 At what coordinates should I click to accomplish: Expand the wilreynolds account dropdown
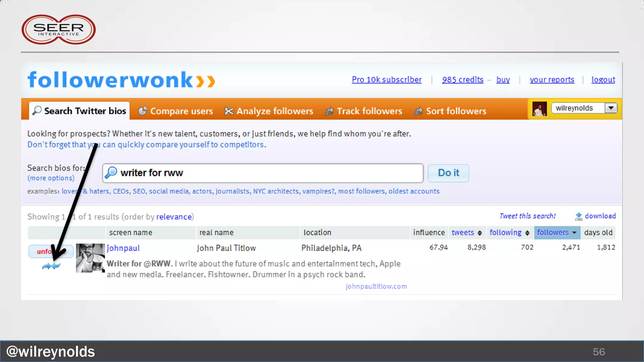(611, 108)
